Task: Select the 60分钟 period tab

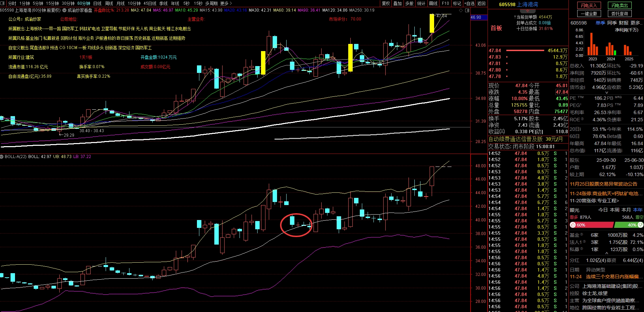Action: pyautogui.click(x=84, y=3)
